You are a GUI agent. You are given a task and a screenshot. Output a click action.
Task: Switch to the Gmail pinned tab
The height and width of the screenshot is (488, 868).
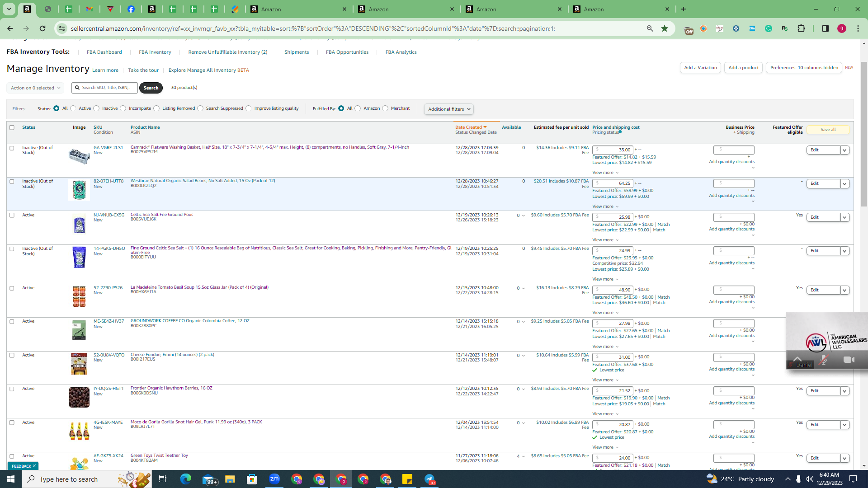[x=90, y=9]
